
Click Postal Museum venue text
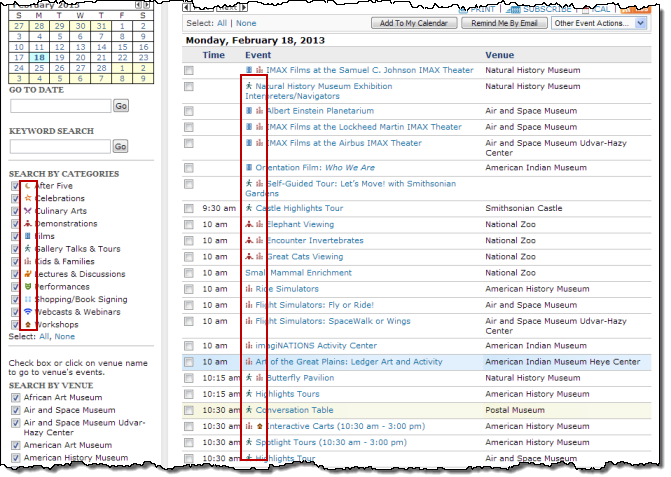tap(515, 410)
